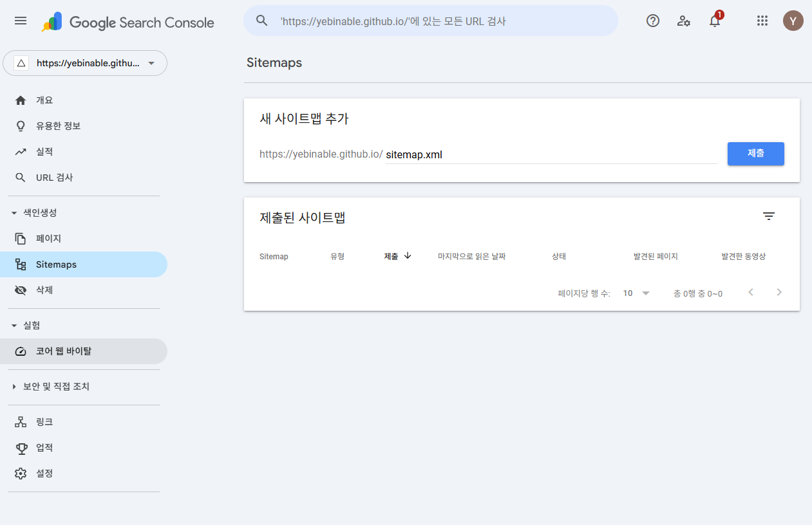Open 유용한 정보 insights page
Viewport: 812px width, 525px height.
84,126
